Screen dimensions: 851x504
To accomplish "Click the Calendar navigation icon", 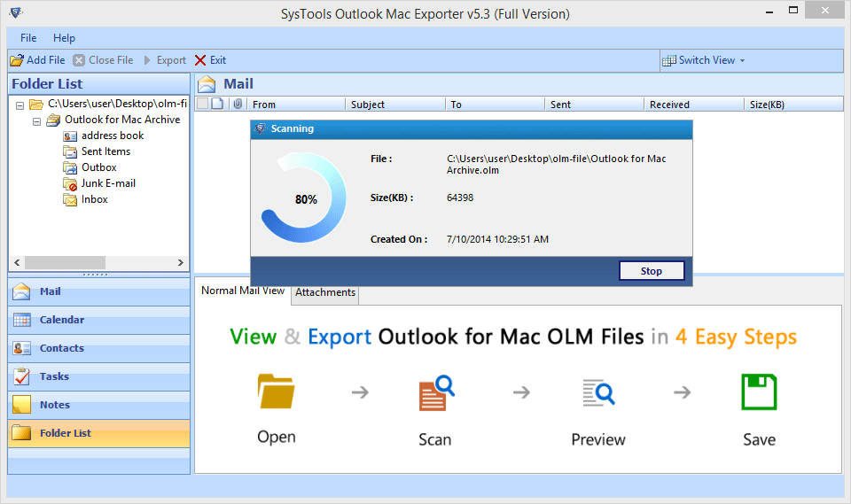I will click(21, 320).
